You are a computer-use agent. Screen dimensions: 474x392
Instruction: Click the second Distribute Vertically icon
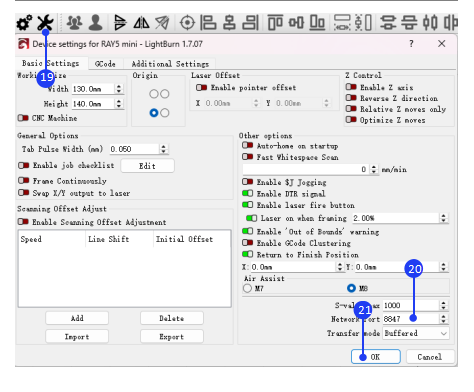409,23
